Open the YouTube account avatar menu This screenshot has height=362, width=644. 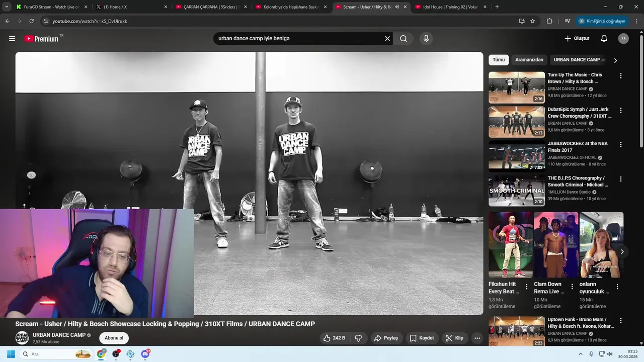(x=623, y=38)
